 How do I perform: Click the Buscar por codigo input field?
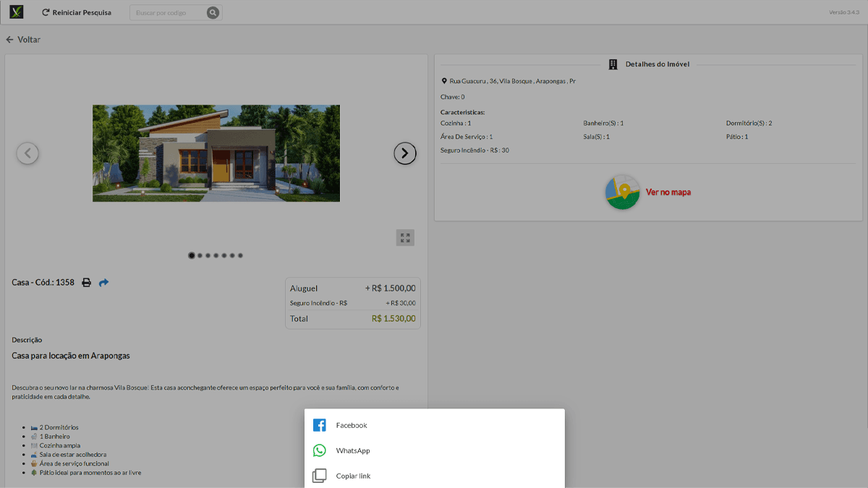[x=166, y=12]
